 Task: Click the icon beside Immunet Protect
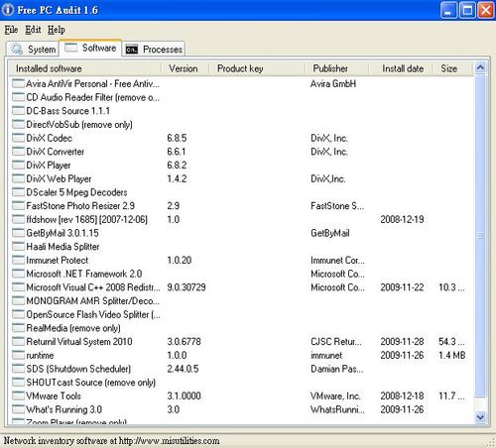(18, 260)
